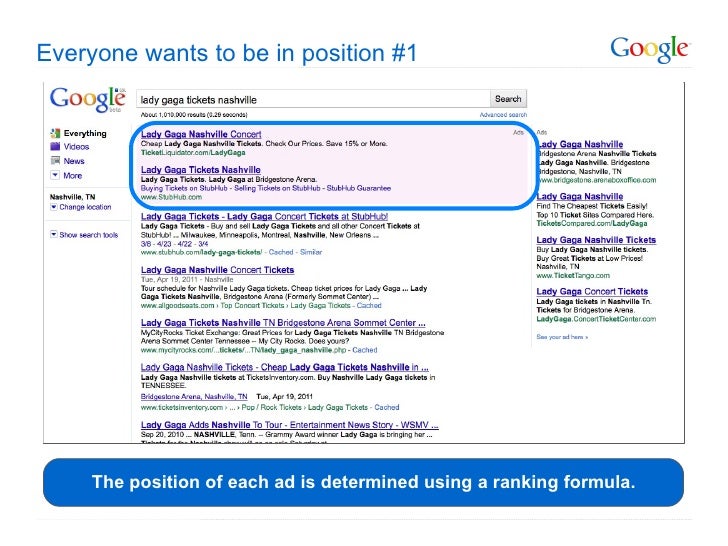The width and height of the screenshot is (728, 546).
Task: Click the Nashville, TN location text
Action: point(72,197)
